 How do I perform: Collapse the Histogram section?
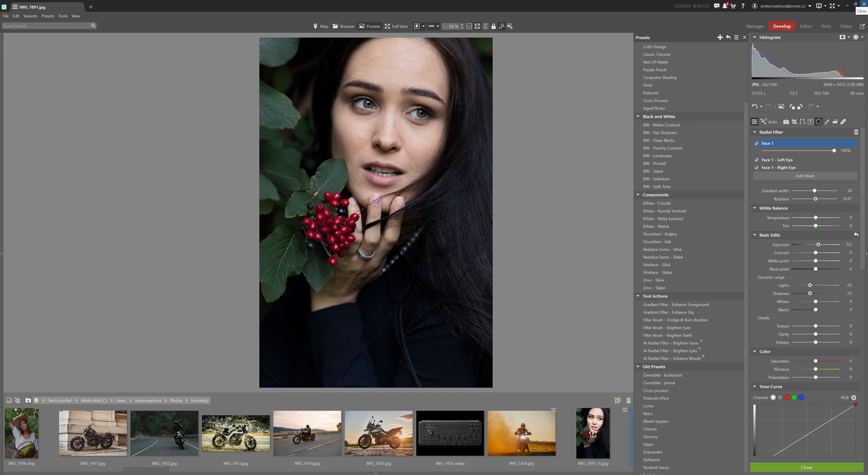[x=755, y=37]
